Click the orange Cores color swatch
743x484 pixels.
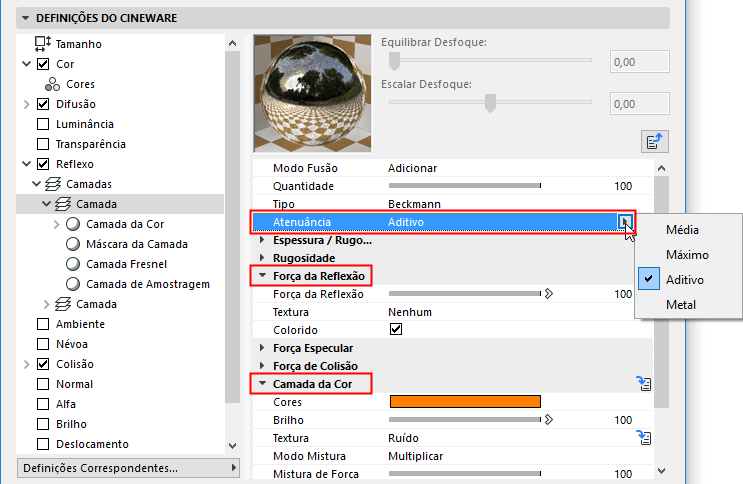click(464, 402)
